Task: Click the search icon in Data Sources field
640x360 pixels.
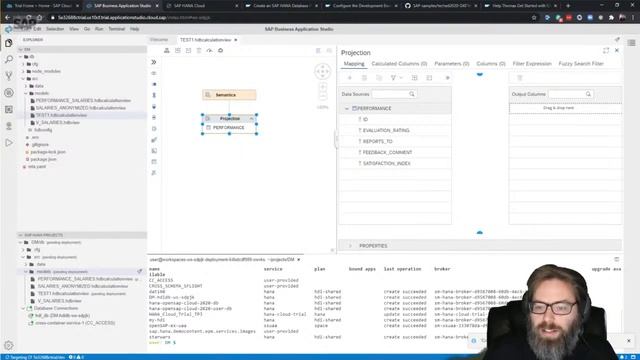Action: coord(411,94)
